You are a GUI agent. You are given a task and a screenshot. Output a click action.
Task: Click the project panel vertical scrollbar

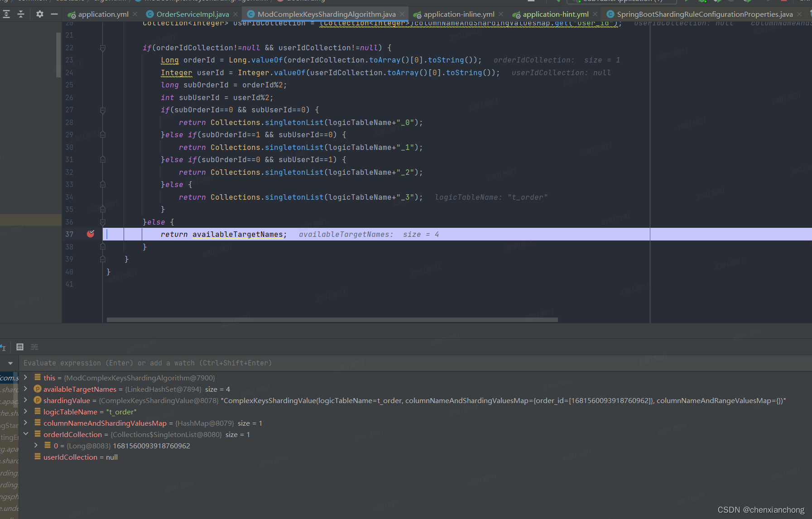pos(58,55)
